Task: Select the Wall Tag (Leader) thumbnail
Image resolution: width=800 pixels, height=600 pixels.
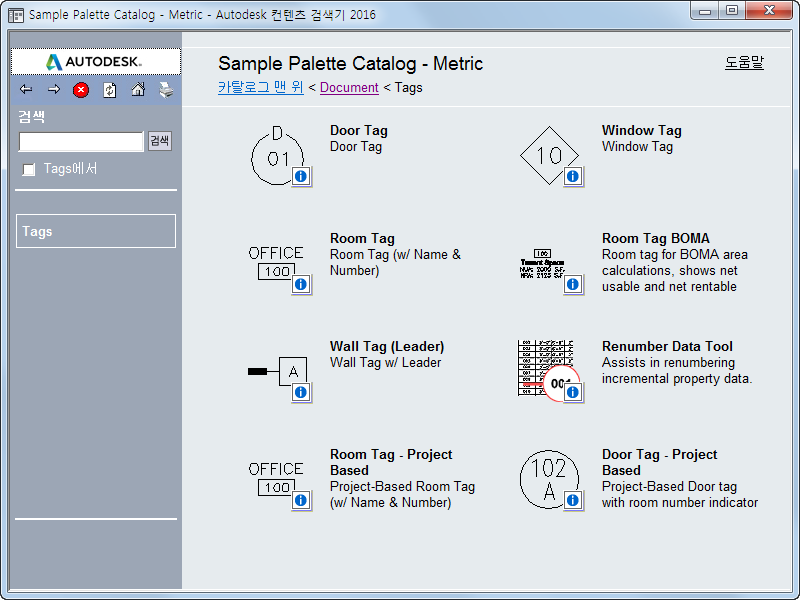Action: point(277,371)
